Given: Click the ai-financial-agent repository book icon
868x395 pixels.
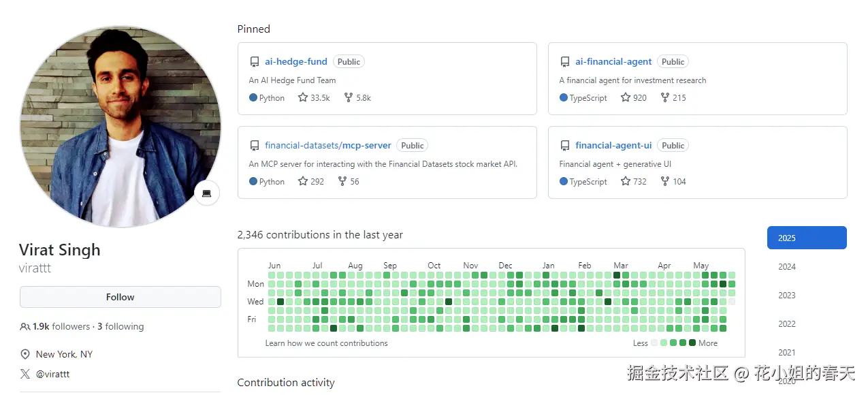Looking at the screenshot, I should click(x=565, y=62).
